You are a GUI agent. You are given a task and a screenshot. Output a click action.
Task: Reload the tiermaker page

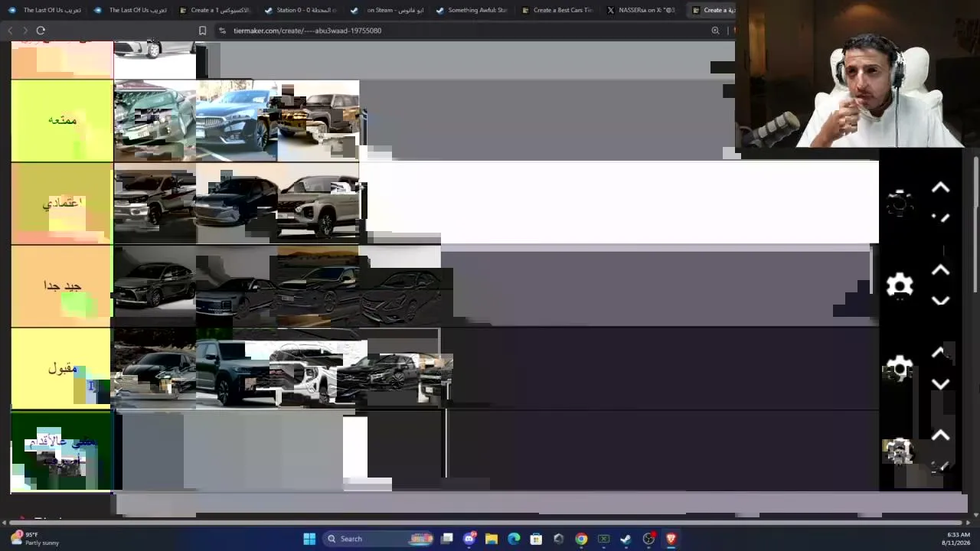tap(41, 31)
